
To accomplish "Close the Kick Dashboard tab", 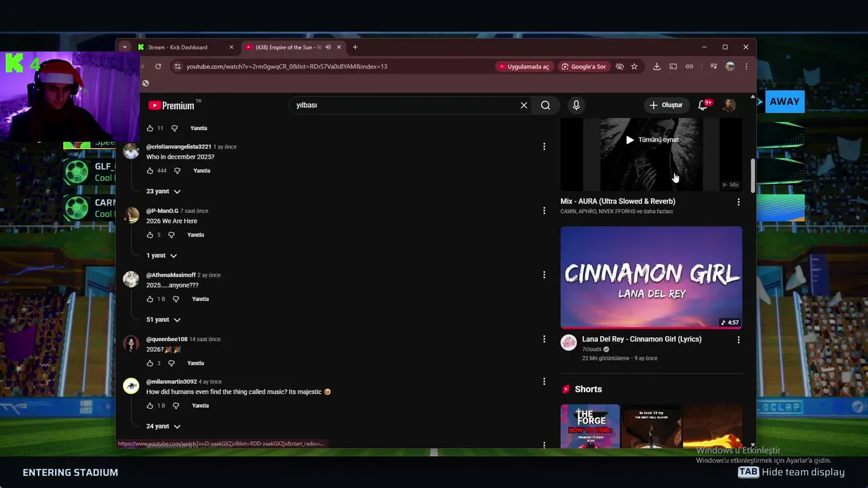I will point(231,47).
